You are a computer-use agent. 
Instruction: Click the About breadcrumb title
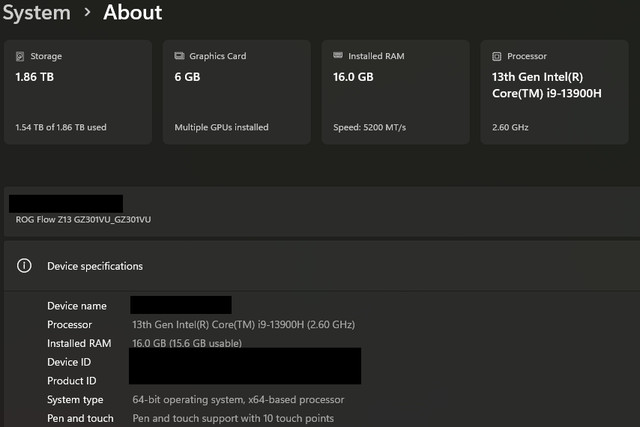point(133,12)
